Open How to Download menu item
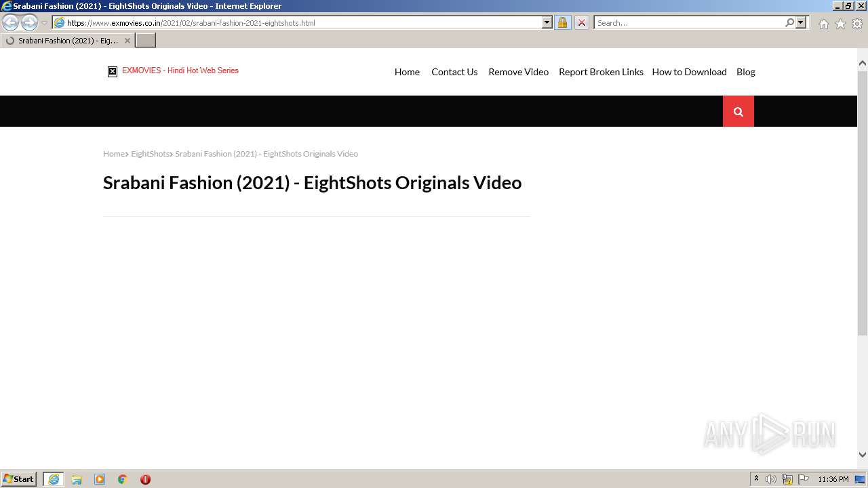This screenshot has width=868, height=488. [689, 72]
